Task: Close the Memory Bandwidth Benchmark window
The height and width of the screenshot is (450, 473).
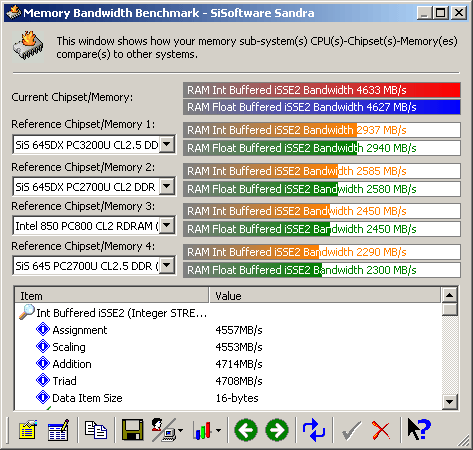Action: 459,13
